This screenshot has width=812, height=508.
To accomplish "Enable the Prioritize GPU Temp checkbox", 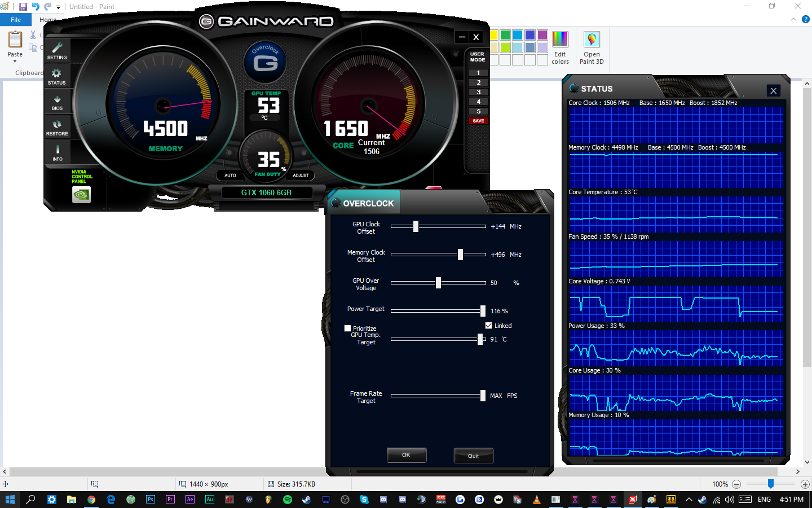I will [x=348, y=329].
